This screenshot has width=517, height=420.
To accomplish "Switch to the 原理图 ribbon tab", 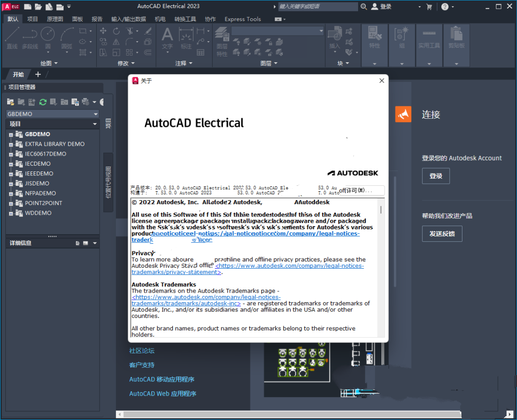I will pyautogui.click(x=55, y=19).
